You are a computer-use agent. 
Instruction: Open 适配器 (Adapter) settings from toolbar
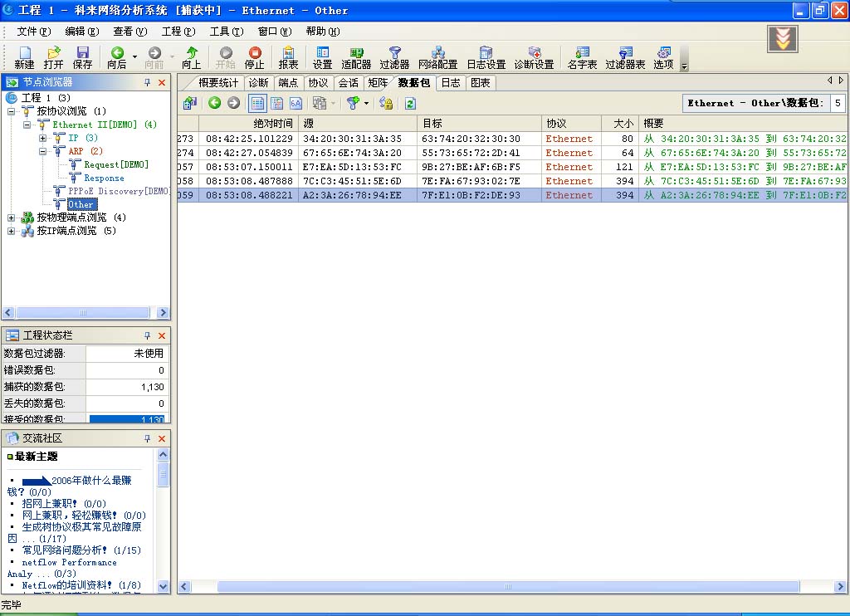pyautogui.click(x=356, y=56)
